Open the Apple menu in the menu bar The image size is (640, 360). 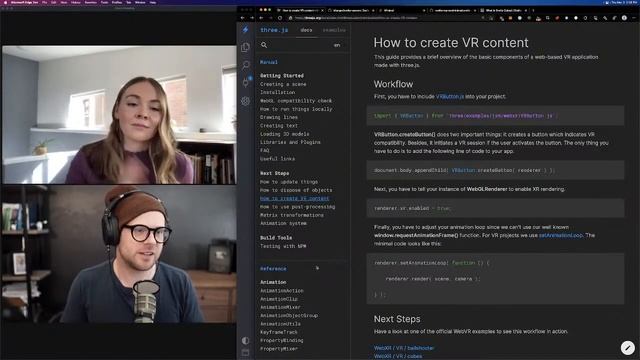tap(5, 2)
